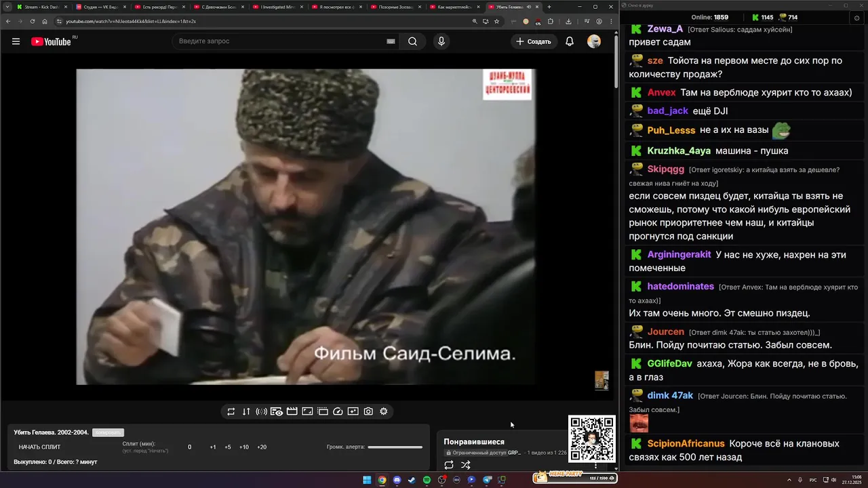Screen dimensions: 868x488
Task: Adjust the Громк. алерта volume slider
Action: point(395,447)
